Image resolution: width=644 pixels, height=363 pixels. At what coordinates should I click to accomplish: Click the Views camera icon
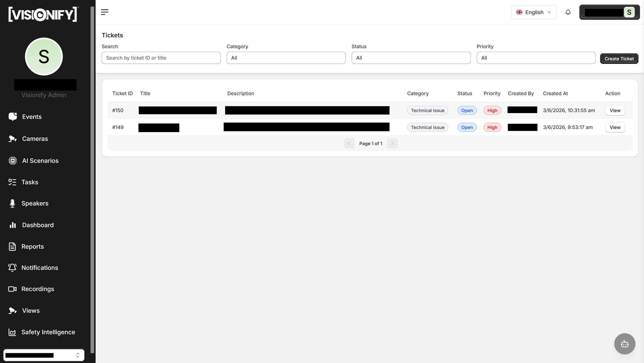13,310
